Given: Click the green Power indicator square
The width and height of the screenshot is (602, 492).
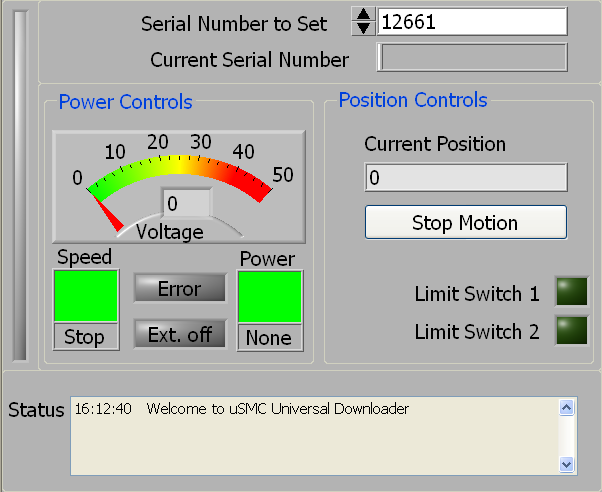Looking at the screenshot, I should point(270,297).
